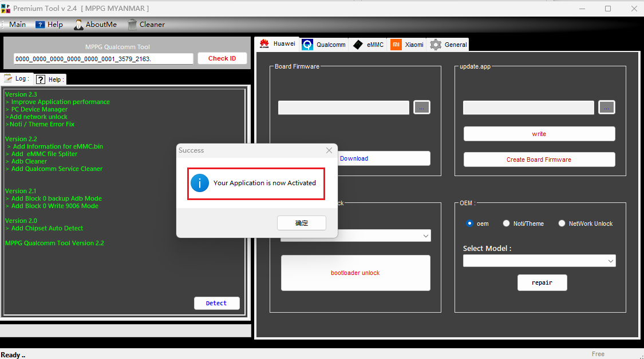Image resolution: width=644 pixels, height=359 pixels.
Task: Select the oem radio button
Action: pos(470,224)
